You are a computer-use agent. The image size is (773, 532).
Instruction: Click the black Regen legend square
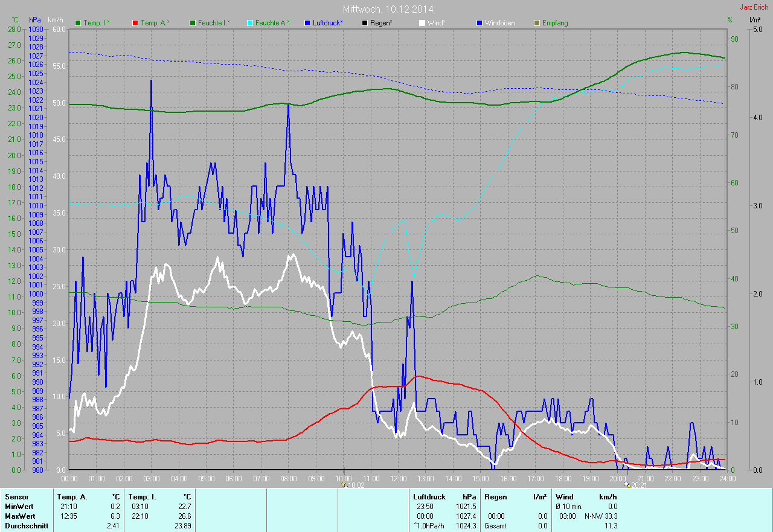[365, 23]
